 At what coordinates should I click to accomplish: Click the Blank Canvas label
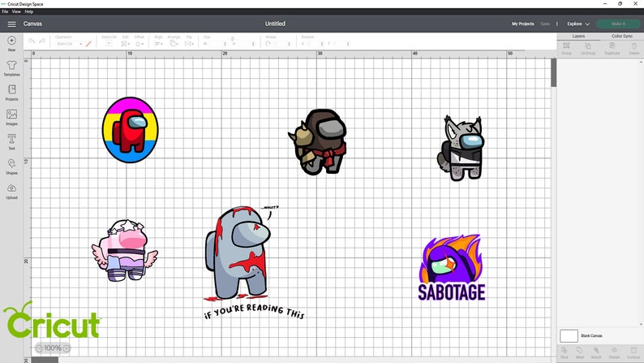pos(591,336)
